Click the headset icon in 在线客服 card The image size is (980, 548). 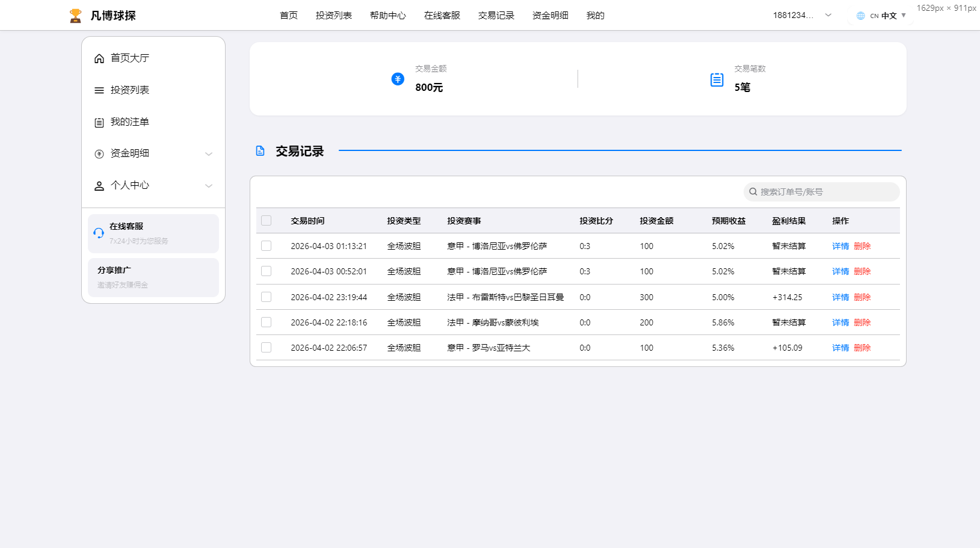click(x=99, y=233)
